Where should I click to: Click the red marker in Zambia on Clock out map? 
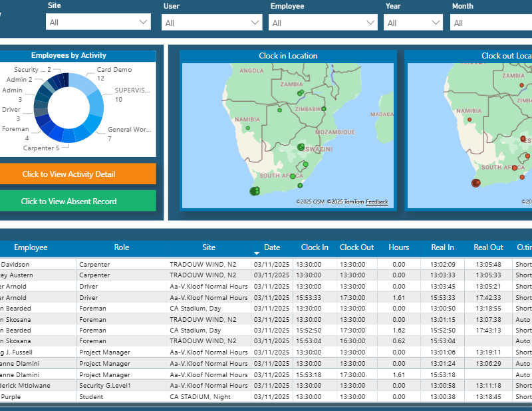pos(521,85)
